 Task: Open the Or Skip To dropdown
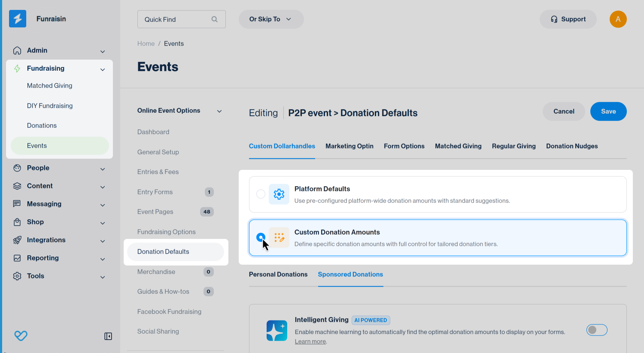point(271,19)
